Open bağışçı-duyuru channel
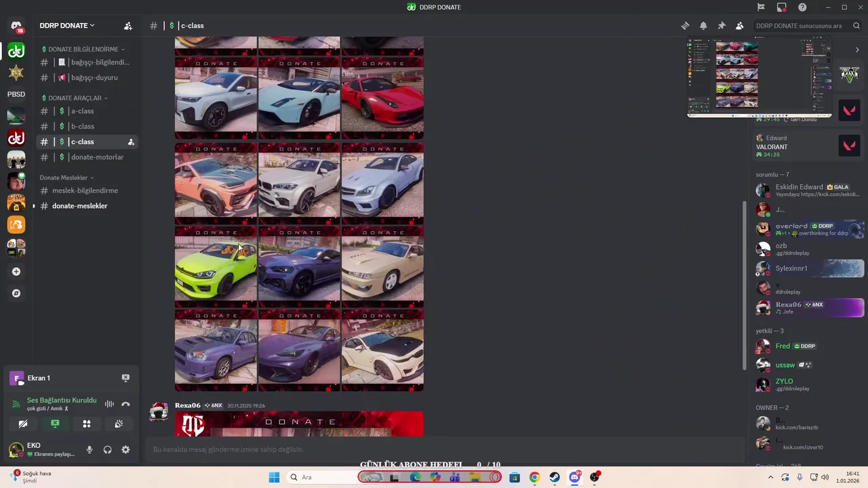868x488 pixels. tap(86, 77)
